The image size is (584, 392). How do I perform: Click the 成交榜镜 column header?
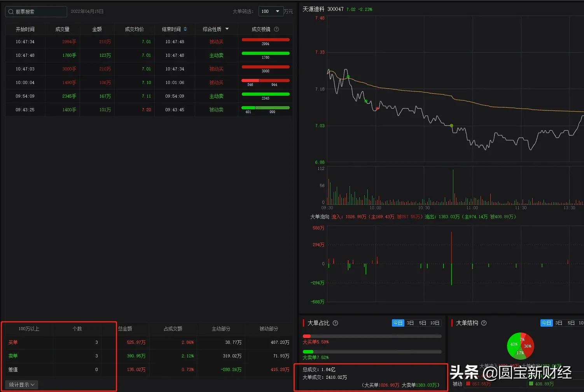tap(261, 29)
